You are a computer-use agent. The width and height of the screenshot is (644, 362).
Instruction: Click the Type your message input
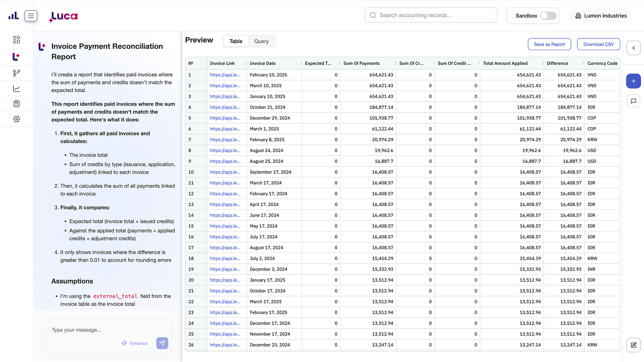click(x=107, y=330)
